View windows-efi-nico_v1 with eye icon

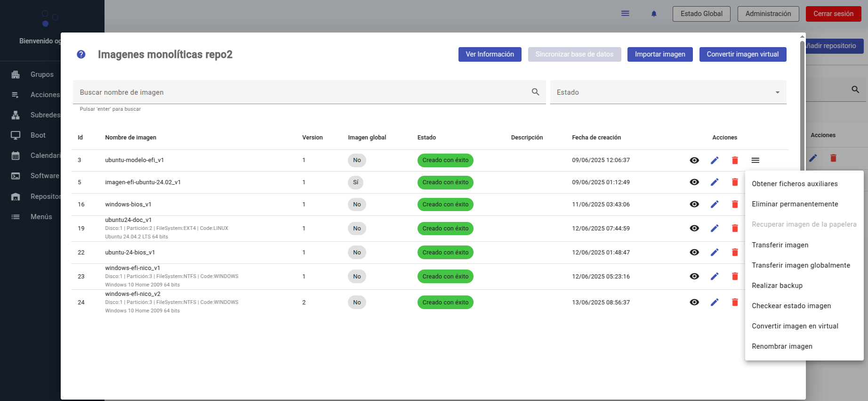click(x=694, y=277)
